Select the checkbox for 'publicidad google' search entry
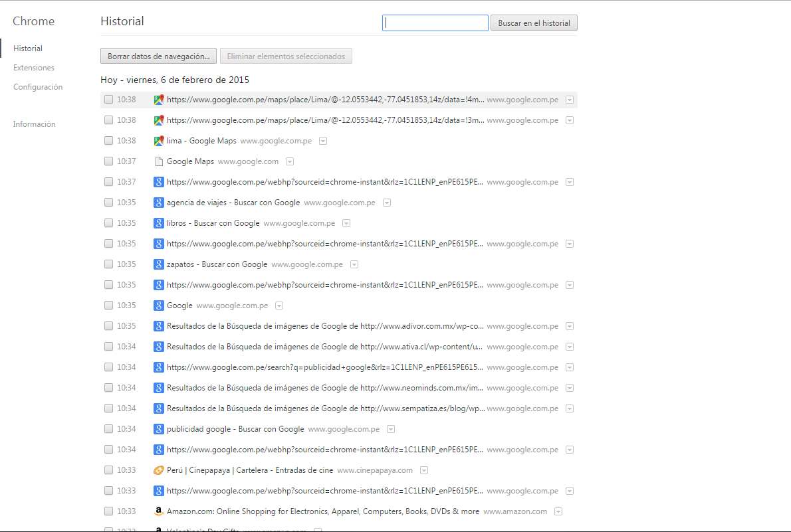 pyautogui.click(x=108, y=429)
